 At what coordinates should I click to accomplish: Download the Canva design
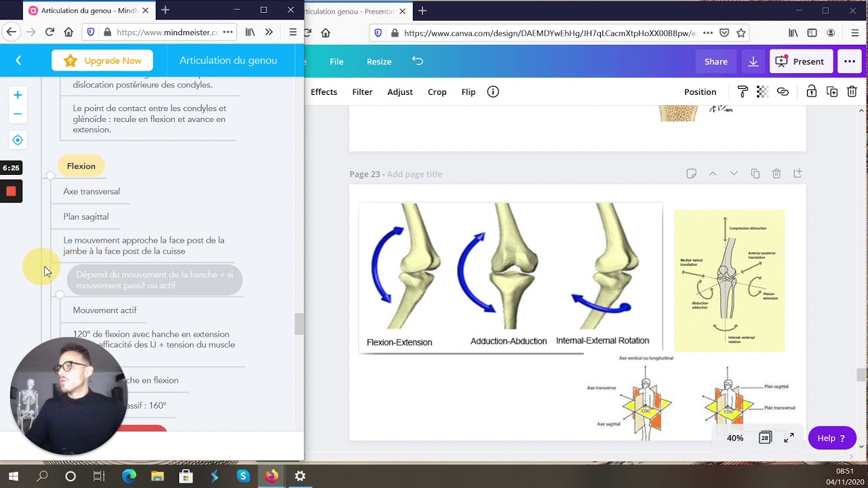click(x=753, y=61)
